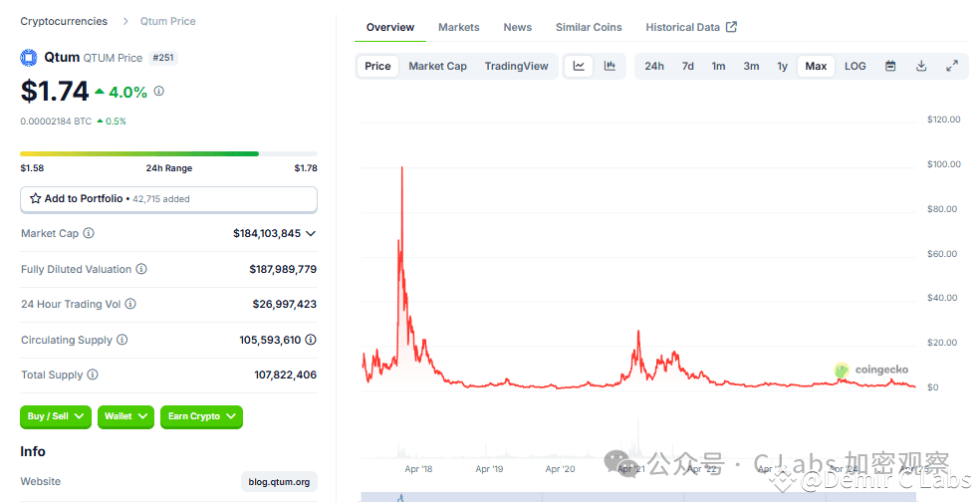Switch to candlestick chart icon
Screen dimensions: 980x502
coord(610,67)
